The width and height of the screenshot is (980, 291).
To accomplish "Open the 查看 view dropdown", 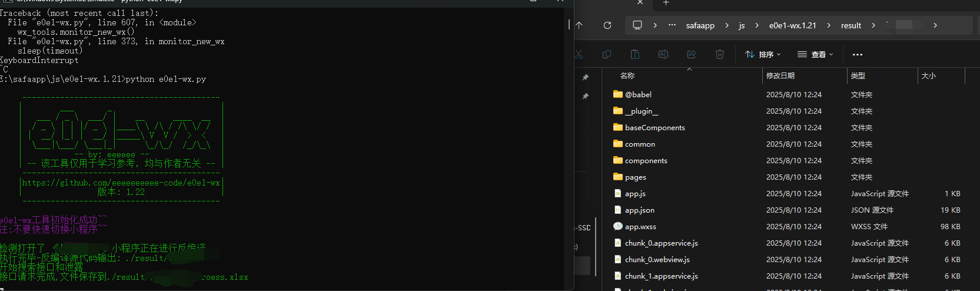I will click(815, 54).
